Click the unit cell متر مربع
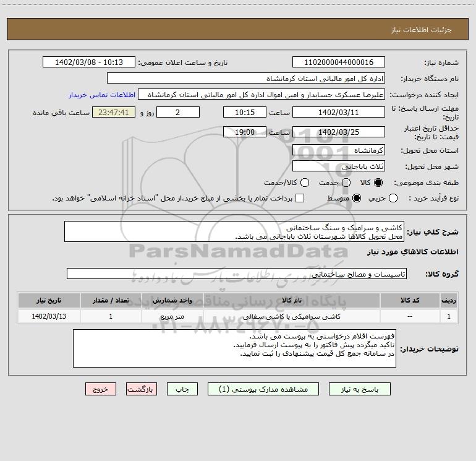The height and width of the screenshot is (461, 476). click(x=172, y=316)
